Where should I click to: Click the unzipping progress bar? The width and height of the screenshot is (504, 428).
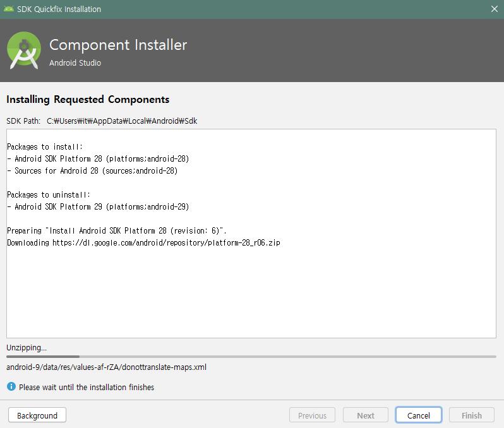coord(251,357)
